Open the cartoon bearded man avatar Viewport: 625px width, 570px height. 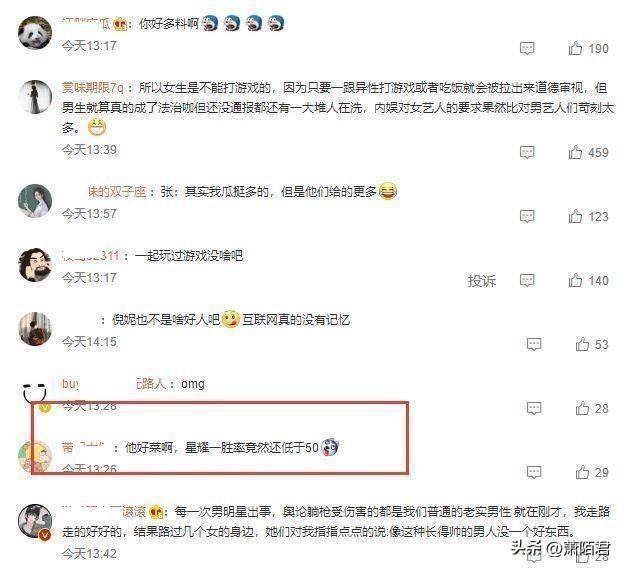(35, 265)
